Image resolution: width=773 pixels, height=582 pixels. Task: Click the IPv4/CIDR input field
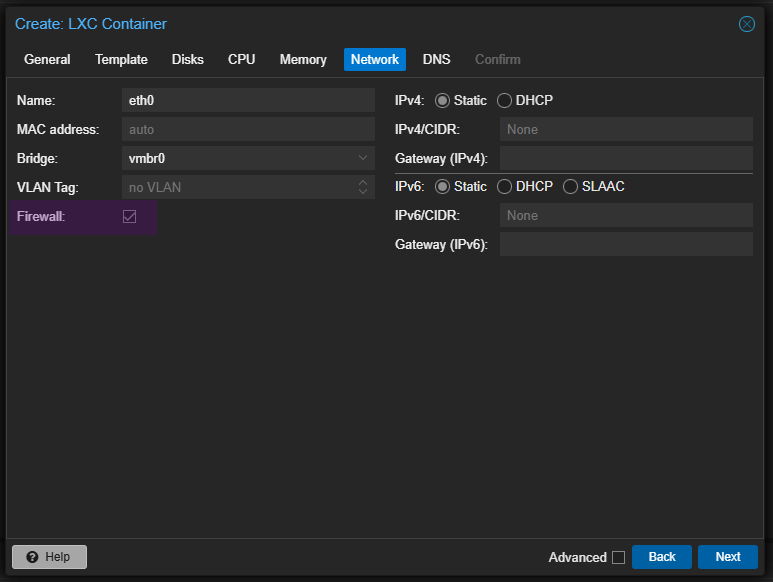pyautogui.click(x=626, y=130)
